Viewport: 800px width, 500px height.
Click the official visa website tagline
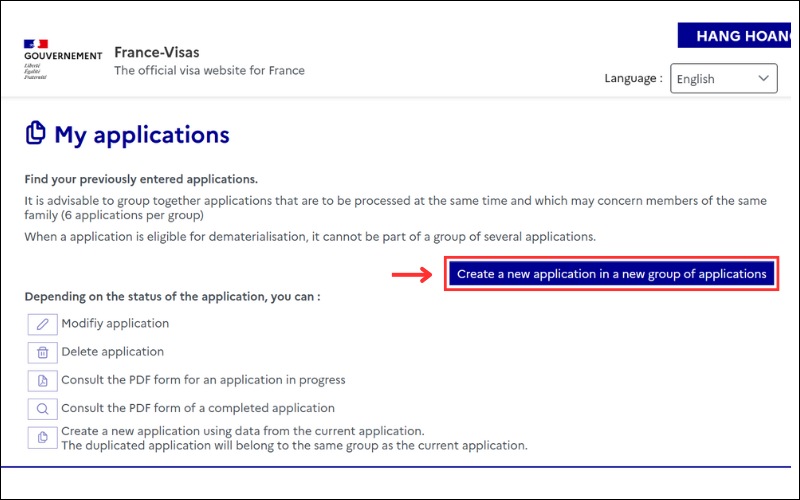tap(209, 71)
